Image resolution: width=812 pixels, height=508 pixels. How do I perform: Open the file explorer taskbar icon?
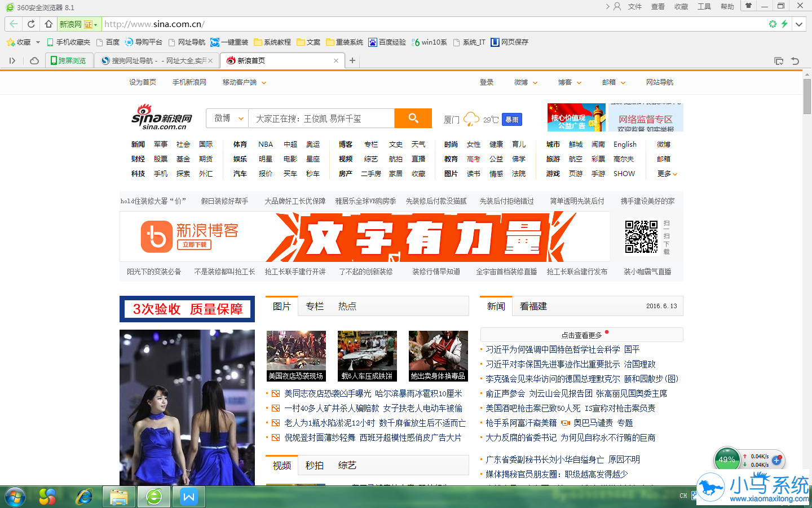119,497
